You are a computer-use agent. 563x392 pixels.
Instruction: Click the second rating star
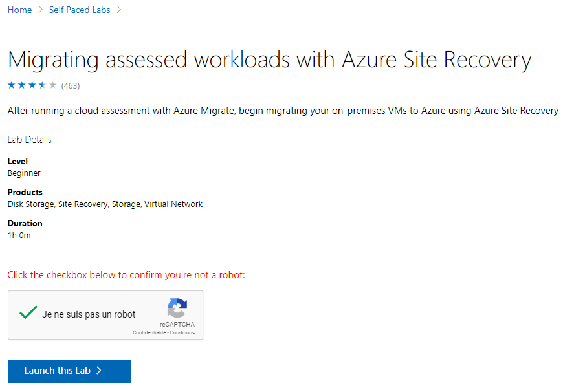(22, 85)
